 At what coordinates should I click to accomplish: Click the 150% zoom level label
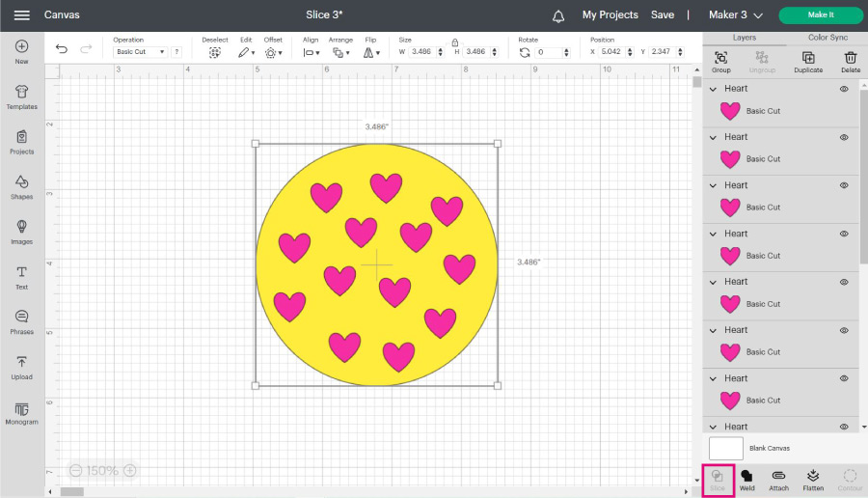pos(102,470)
